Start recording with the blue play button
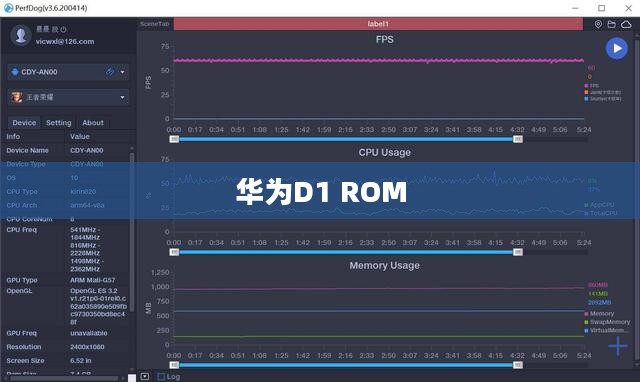640x382 pixels. pyautogui.click(x=616, y=48)
